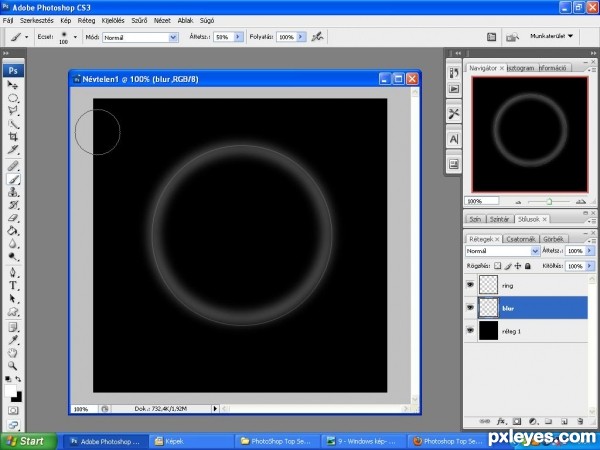Viewport: 600px width, 450px height.
Task: Lock transparent pixels
Action: (x=497, y=266)
